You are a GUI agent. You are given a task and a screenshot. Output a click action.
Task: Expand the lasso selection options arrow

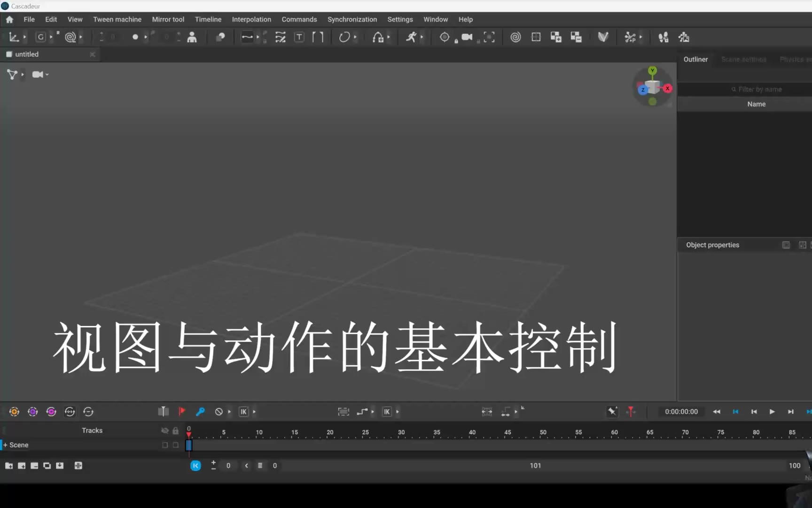355,37
